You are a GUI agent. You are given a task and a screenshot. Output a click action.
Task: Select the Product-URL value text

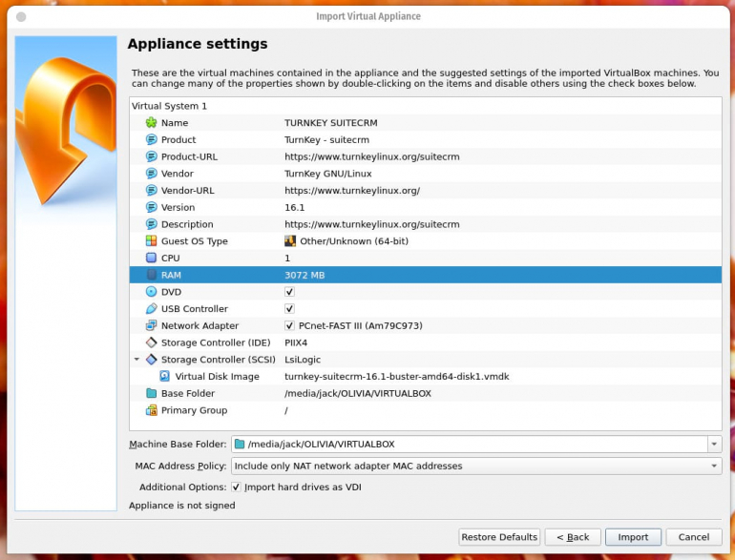(371, 156)
